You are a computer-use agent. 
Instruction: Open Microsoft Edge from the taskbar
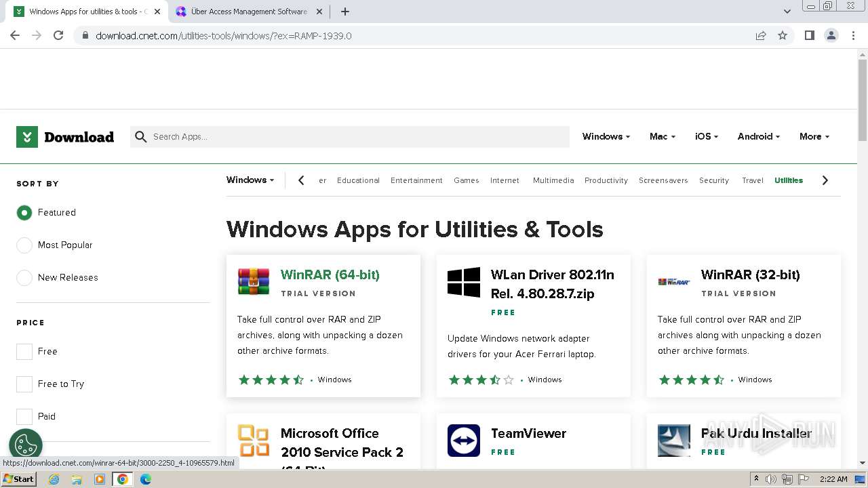point(145,479)
